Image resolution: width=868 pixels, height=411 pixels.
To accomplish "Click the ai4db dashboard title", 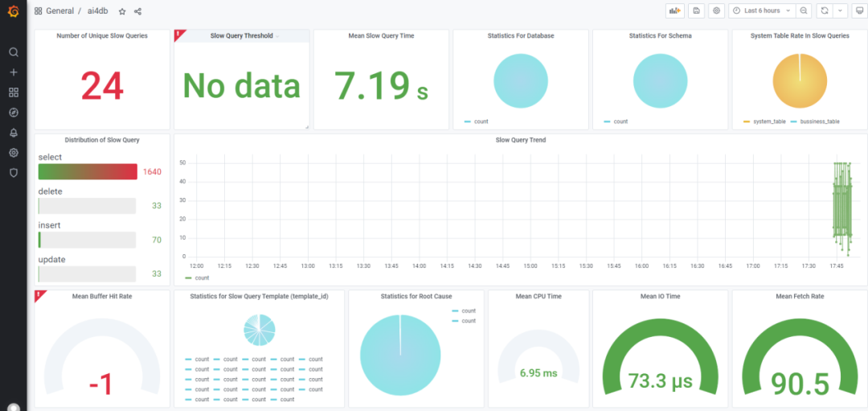I will [97, 11].
